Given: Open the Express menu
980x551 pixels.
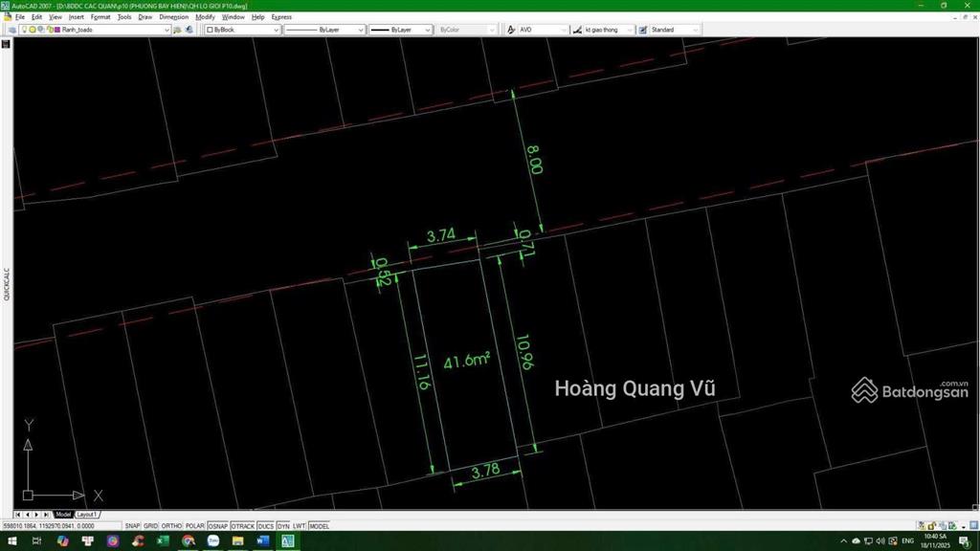Looking at the screenshot, I should 281,17.
